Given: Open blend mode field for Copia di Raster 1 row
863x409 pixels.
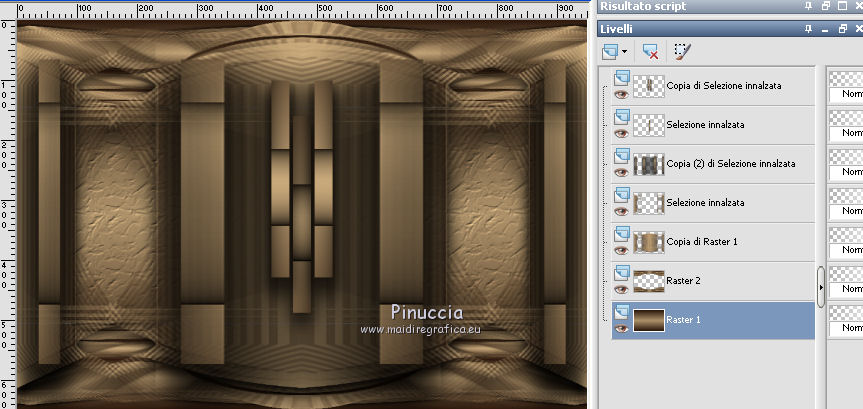Looking at the screenshot, I should pos(846,250).
